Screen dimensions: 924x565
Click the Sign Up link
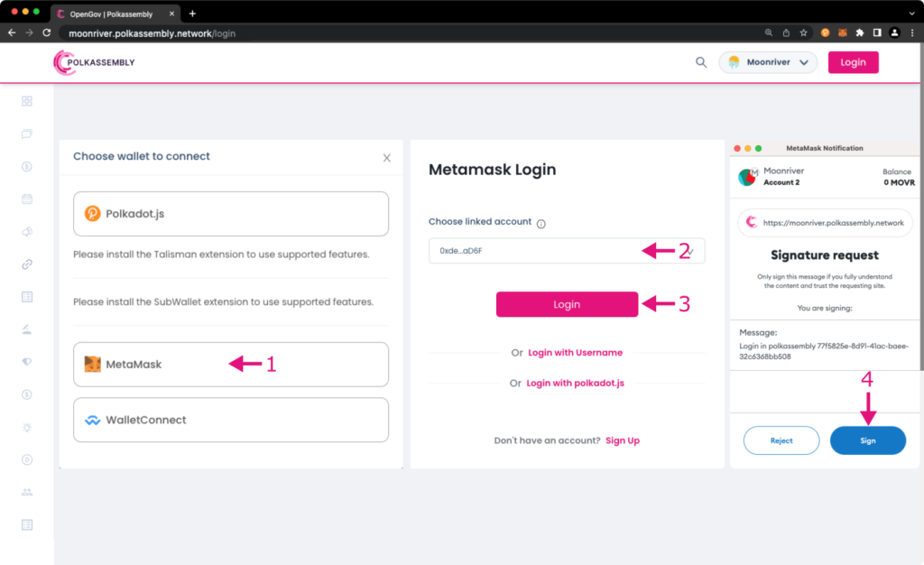click(x=623, y=440)
